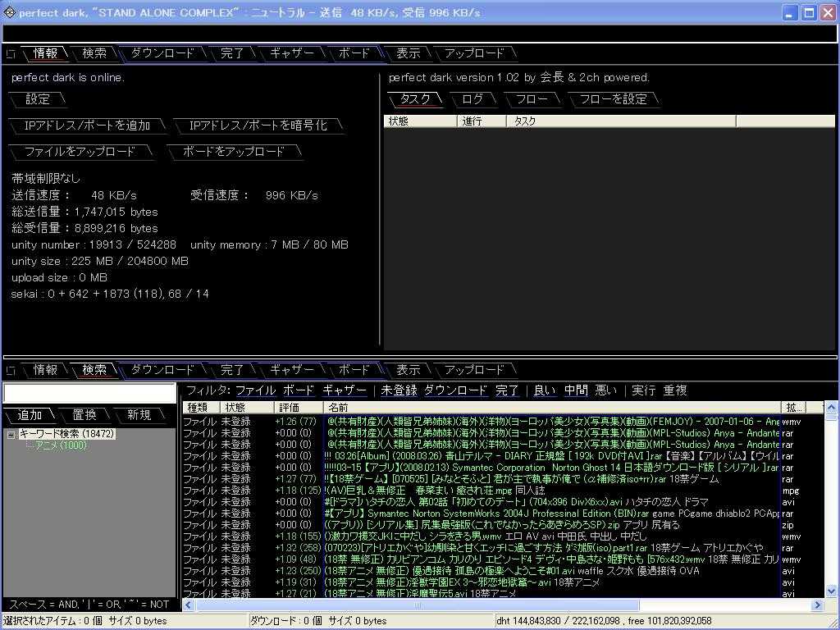Click the keyword search input field
This screenshot has width=840, height=630.
89,393
